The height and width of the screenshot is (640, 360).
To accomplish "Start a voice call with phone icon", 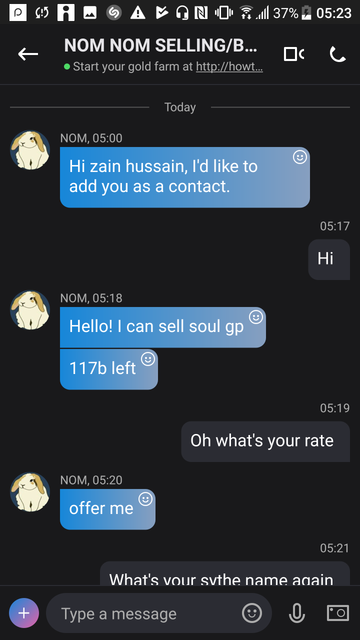I will [x=338, y=54].
